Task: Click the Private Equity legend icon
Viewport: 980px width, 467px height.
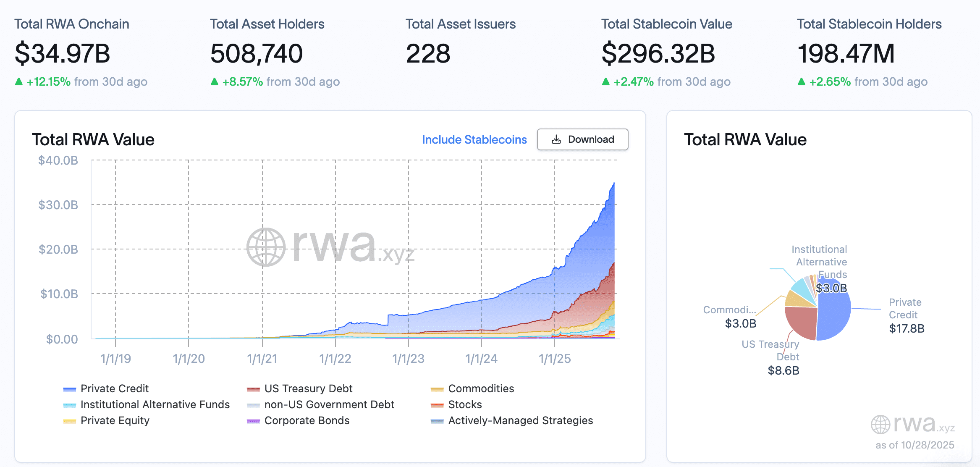Action: 69,421
